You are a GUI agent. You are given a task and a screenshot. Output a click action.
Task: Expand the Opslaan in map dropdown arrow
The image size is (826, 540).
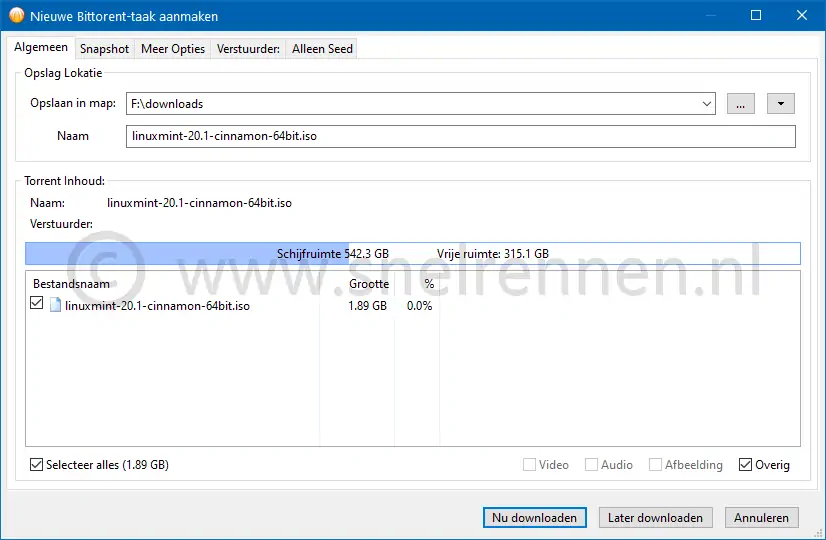(x=707, y=104)
